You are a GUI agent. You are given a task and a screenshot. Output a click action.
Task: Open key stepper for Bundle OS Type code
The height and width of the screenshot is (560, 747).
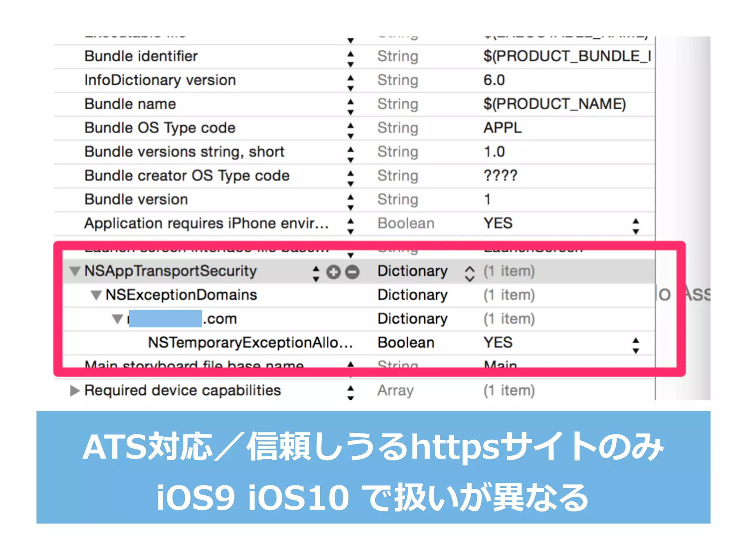coord(351,131)
